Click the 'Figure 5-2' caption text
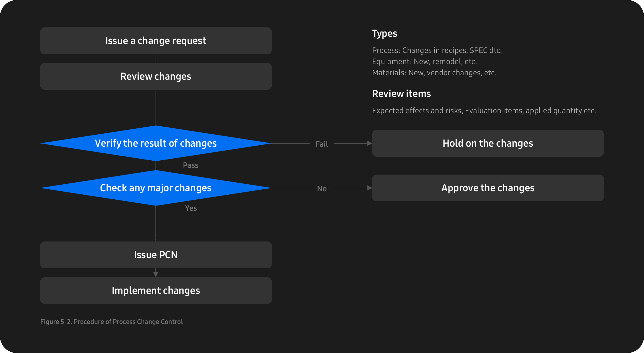This screenshot has width=644, height=353. pyautogui.click(x=111, y=322)
